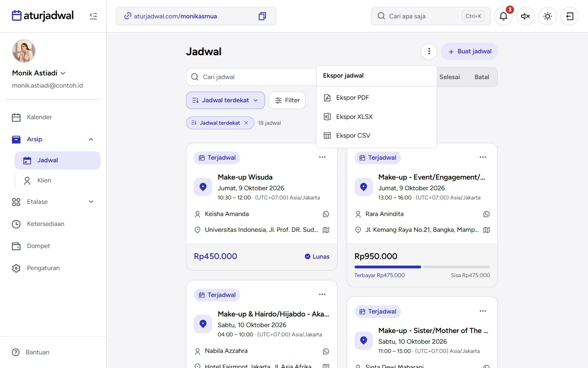Click the aturjadwal logo

(x=43, y=15)
